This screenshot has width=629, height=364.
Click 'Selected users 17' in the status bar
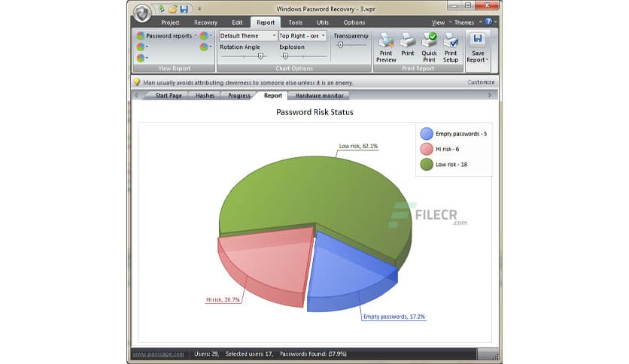click(x=249, y=354)
